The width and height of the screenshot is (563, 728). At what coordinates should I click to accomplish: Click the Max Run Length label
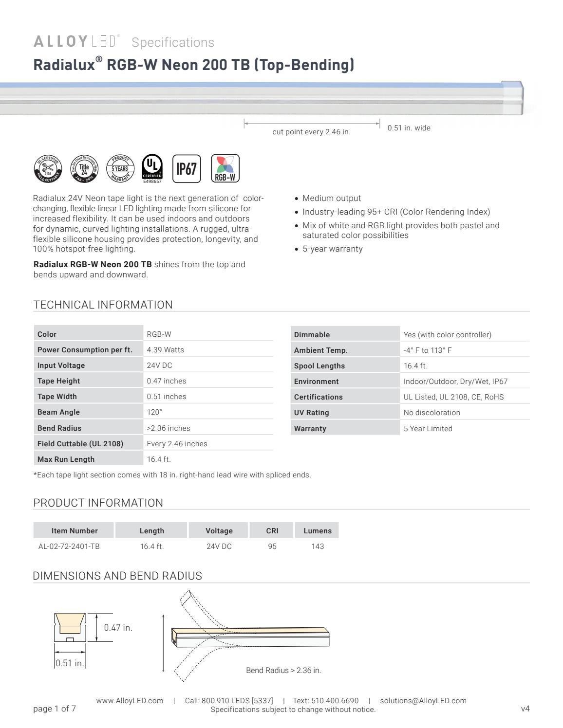coord(66,459)
